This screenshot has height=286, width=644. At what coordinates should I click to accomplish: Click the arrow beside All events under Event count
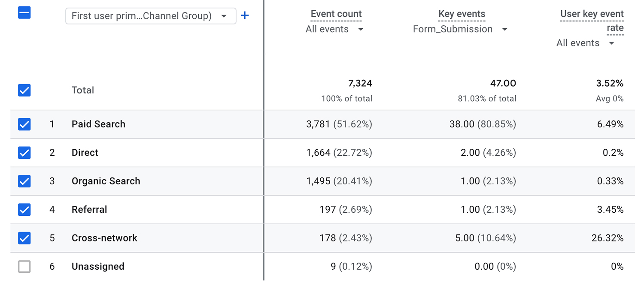(x=361, y=29)
